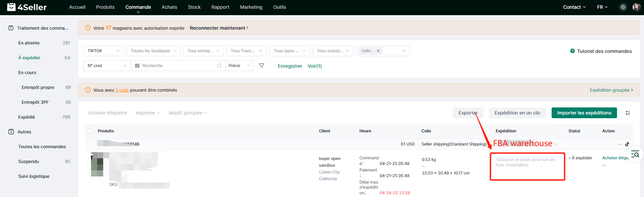Click Acheter étiquette action link in row
Screen dimensions: 644x197
pos(615,158)
